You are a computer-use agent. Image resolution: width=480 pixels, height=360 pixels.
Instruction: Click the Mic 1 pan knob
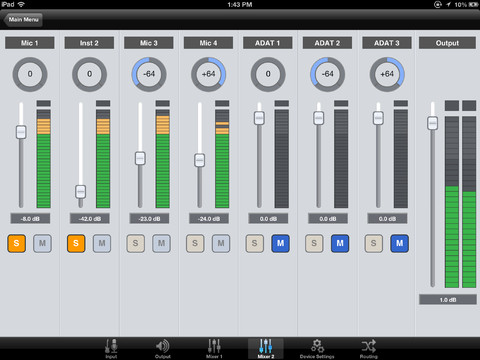[x=30, y=74]
